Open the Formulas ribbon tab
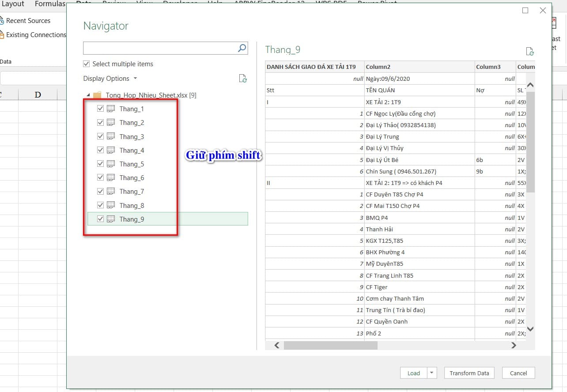567x392 pixels. (x=49, y=4)
